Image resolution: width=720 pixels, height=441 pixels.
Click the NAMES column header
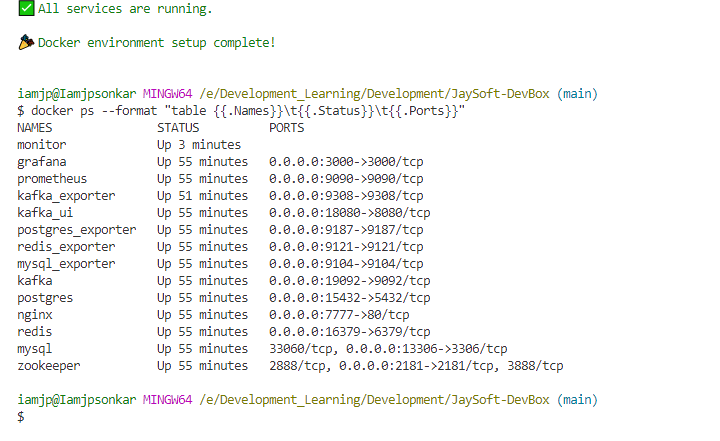pyautogui.click(x=35, y=128)
